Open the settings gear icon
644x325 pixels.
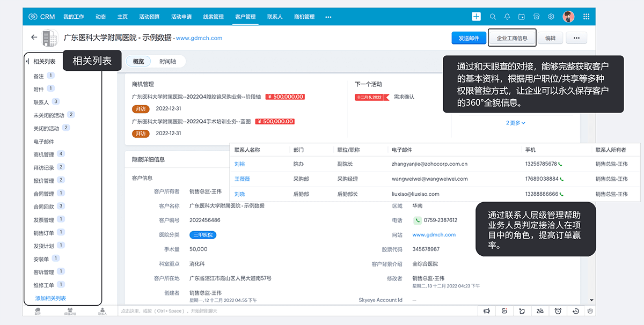click(551, 17)
